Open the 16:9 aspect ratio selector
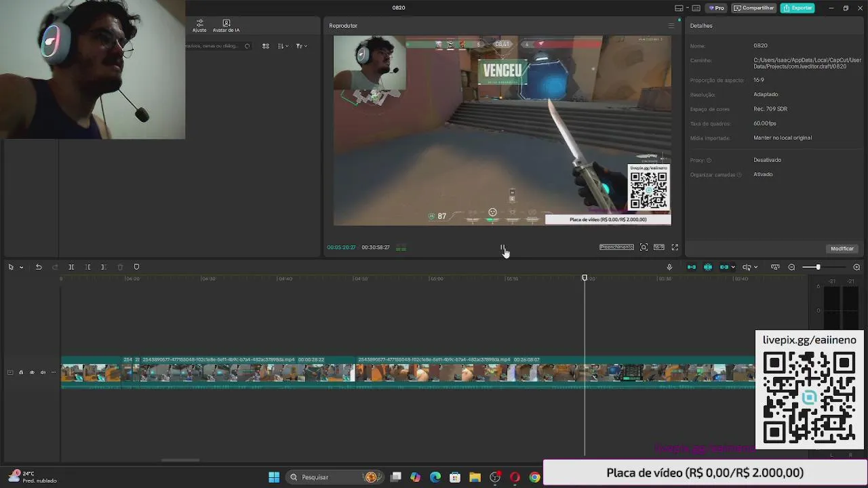 pyautogui.click(x=659, y=247)
